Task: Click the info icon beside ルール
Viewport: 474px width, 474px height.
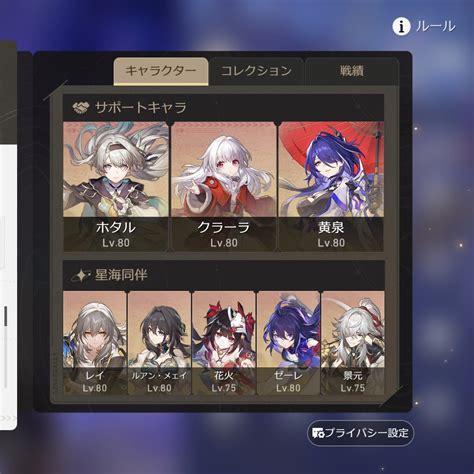Action: pos(401,27)
